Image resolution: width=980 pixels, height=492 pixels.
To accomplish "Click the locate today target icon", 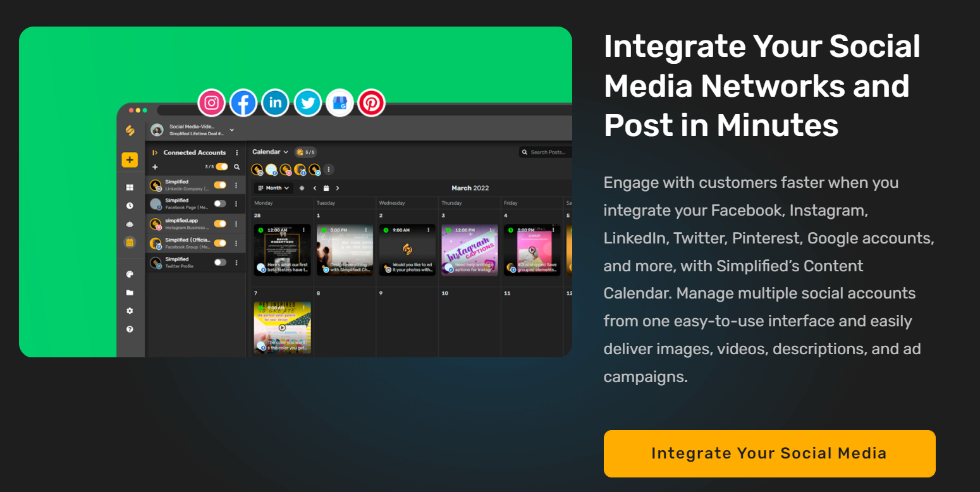I will point(302,188).
